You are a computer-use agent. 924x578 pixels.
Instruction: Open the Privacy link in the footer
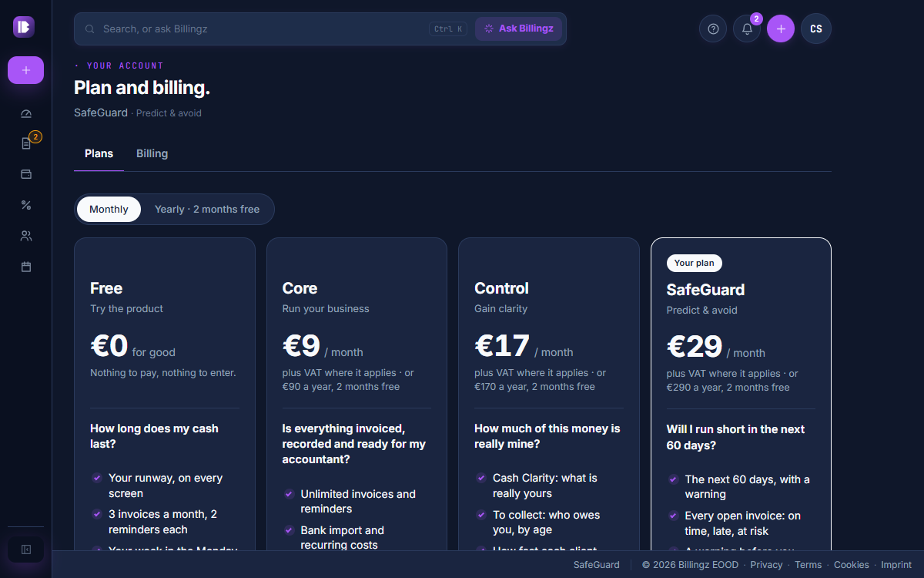[766, 565]
